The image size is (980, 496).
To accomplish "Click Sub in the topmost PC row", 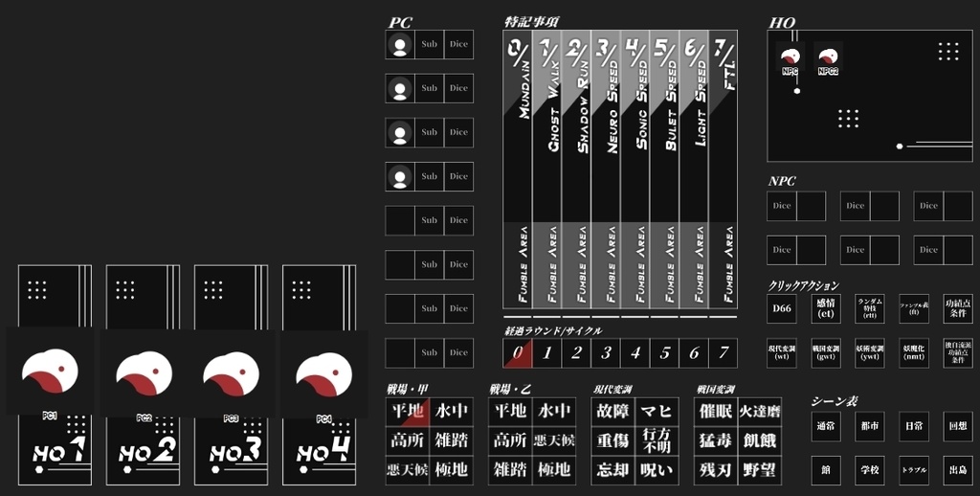I will (430, 44).
